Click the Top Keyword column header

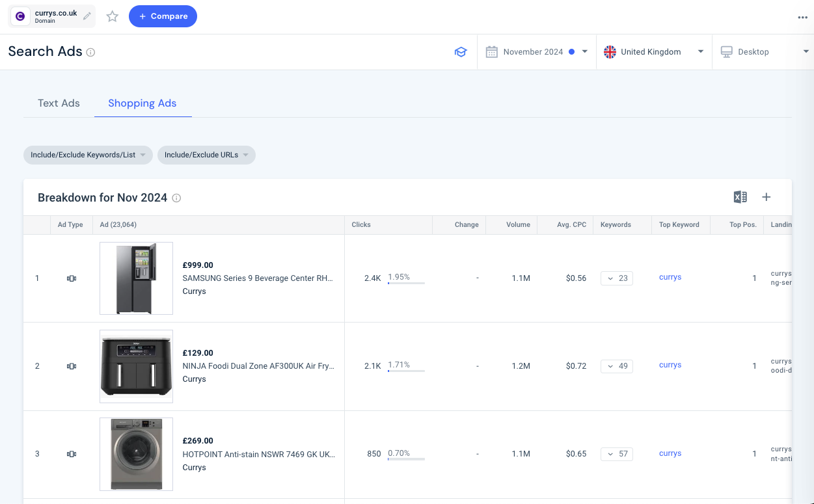point(679,225)
